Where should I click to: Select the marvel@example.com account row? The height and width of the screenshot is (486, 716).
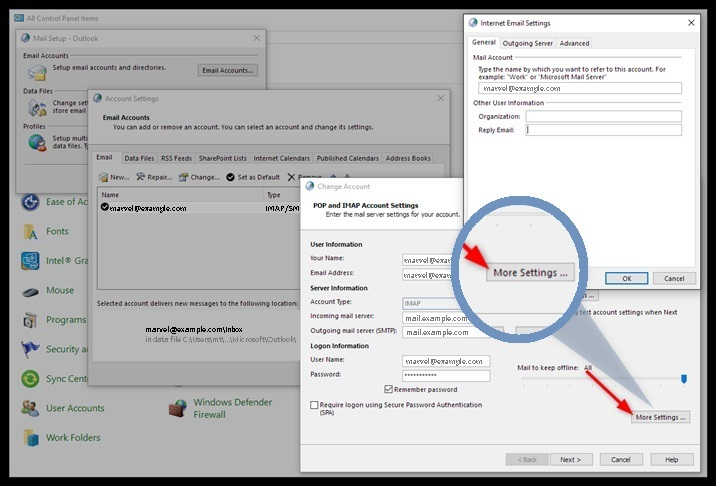[x=199, y=208]
